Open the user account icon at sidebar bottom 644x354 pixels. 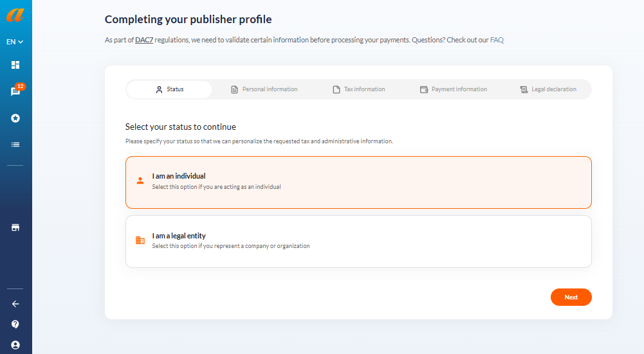[15, 345]
